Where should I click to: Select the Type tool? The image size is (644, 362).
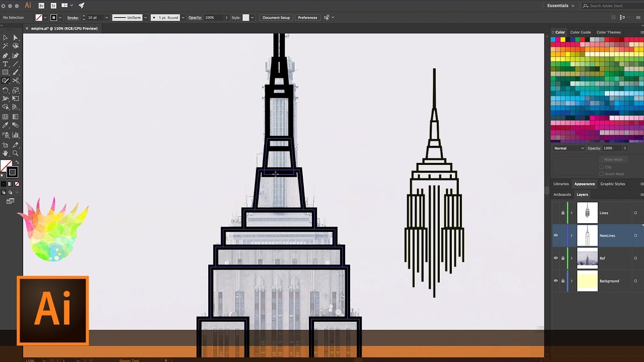pyautogui.click(x=6, y=64)
